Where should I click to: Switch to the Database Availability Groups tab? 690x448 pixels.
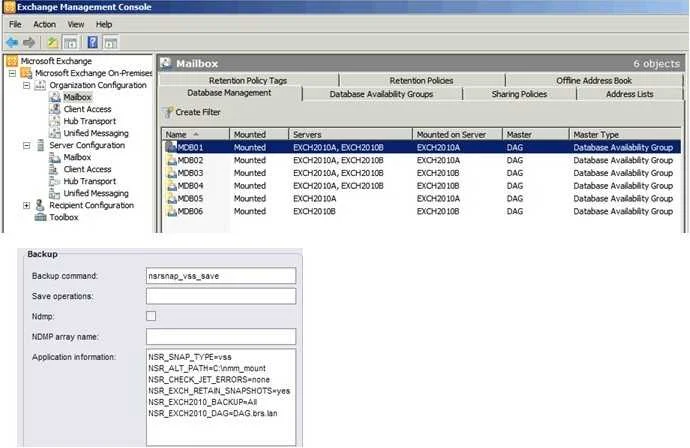(x=381, y=94)
